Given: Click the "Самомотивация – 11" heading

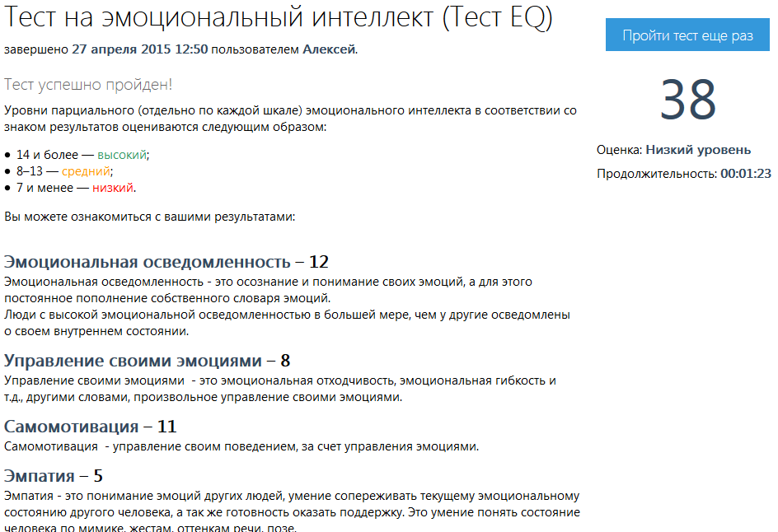Looking at the screenshot, I should click(x=91, y=427).
